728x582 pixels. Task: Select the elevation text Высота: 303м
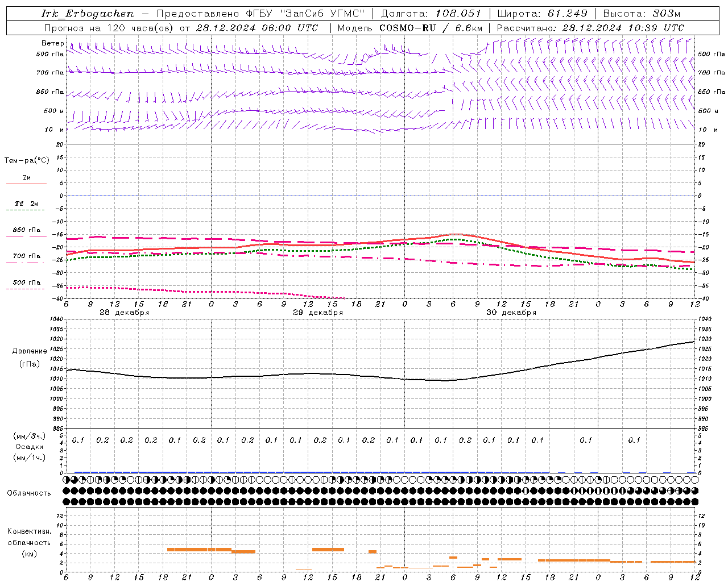point(642,14)
